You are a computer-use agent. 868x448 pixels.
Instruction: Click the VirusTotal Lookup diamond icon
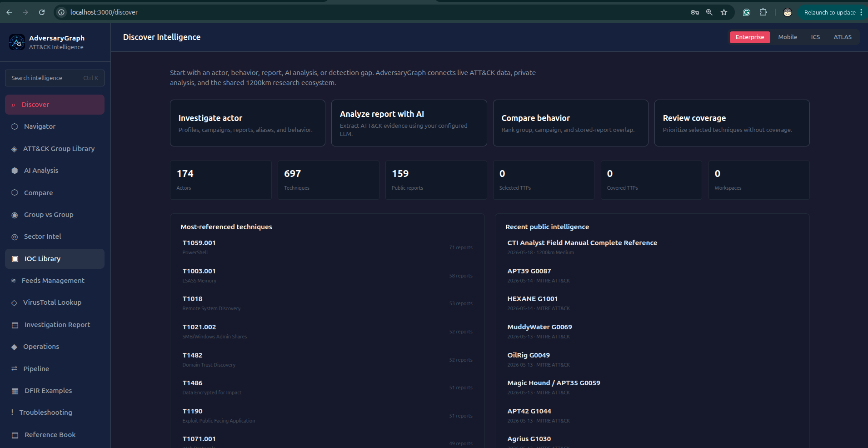(14, 302)
